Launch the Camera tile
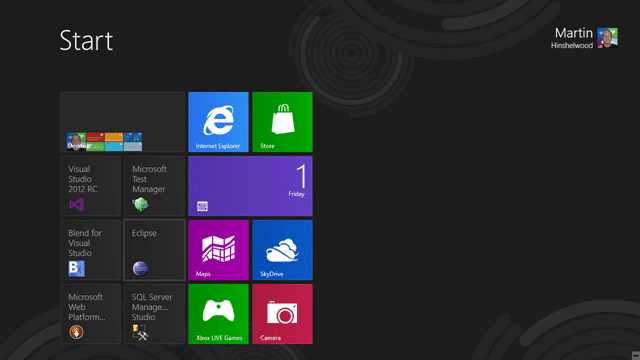 click(282, 314)
